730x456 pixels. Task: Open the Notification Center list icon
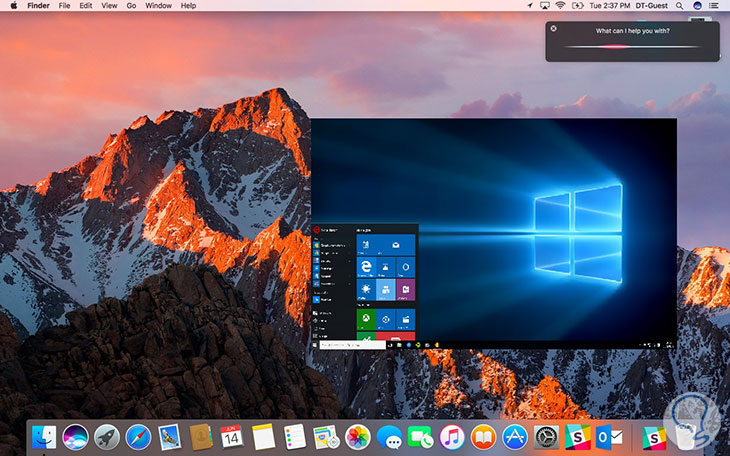coord(713,6)
